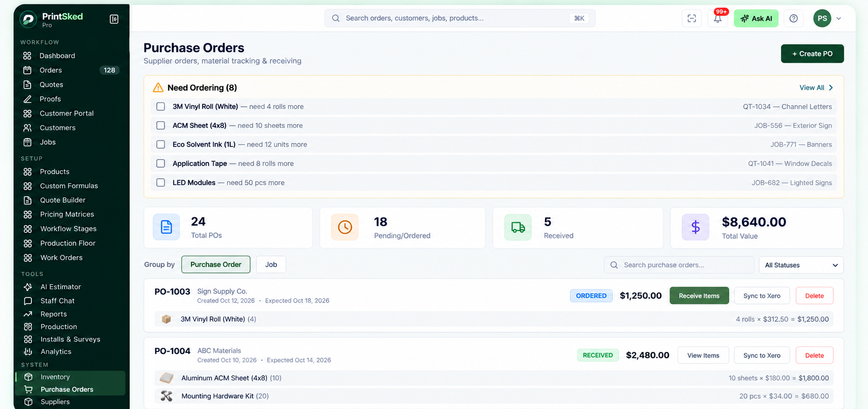Check the 3M Vinyl Roll (White) checkbox
868x409 pixels.
pyautogui.click(x=161, y=106)
